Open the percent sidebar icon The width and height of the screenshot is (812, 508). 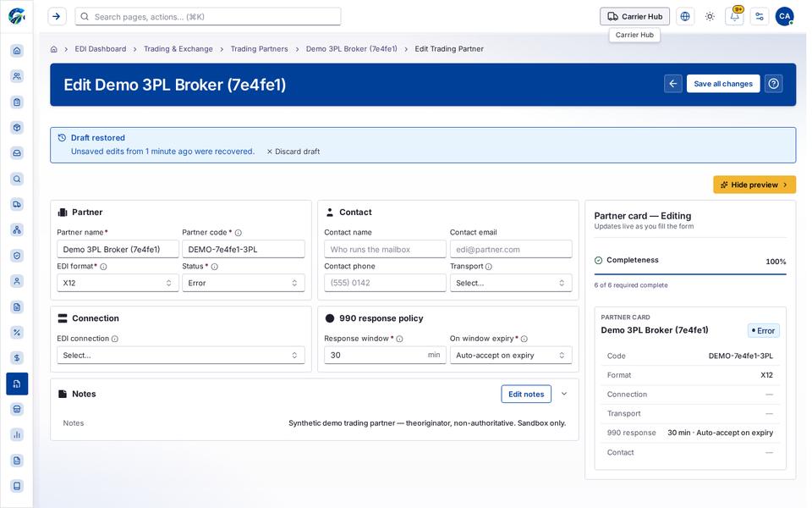click(x=17, y=332)
